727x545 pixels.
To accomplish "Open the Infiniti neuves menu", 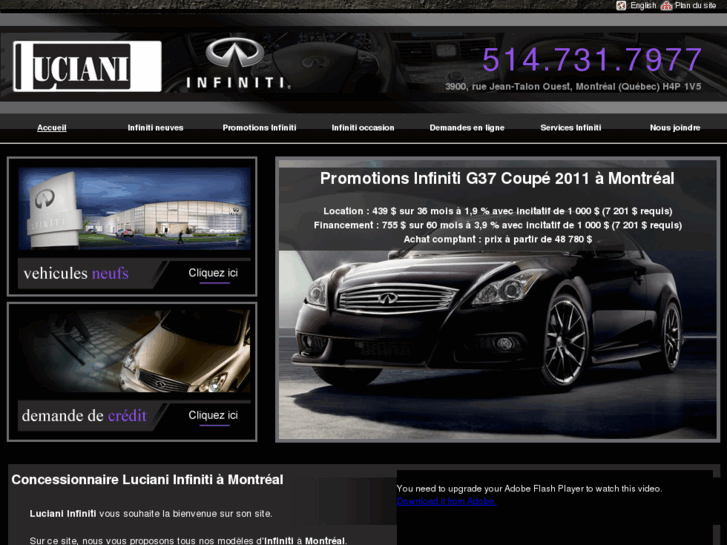I will (x=155, y=128).
